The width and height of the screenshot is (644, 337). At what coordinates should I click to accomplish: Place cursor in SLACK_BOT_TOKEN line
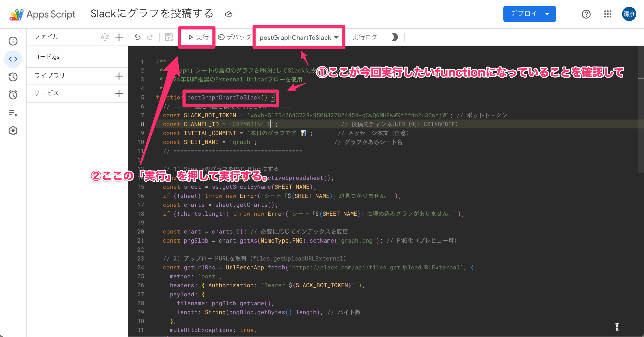[x=335, y=115]
